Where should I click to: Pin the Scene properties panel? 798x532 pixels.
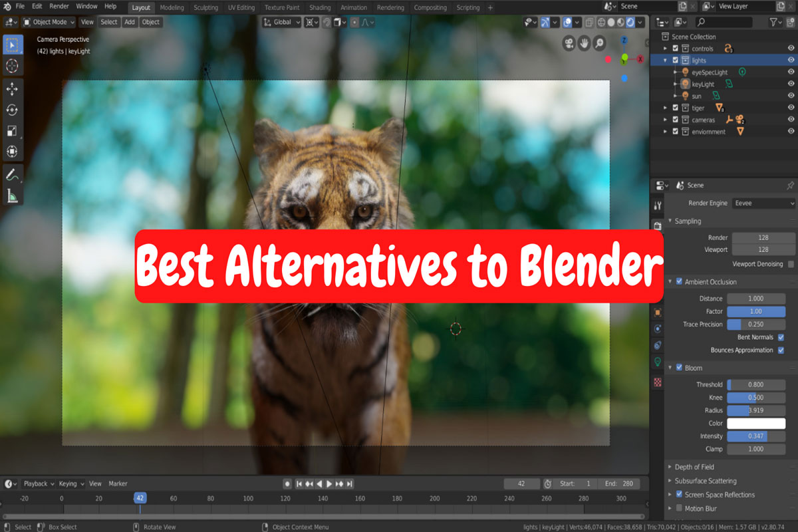coord(790,186)
